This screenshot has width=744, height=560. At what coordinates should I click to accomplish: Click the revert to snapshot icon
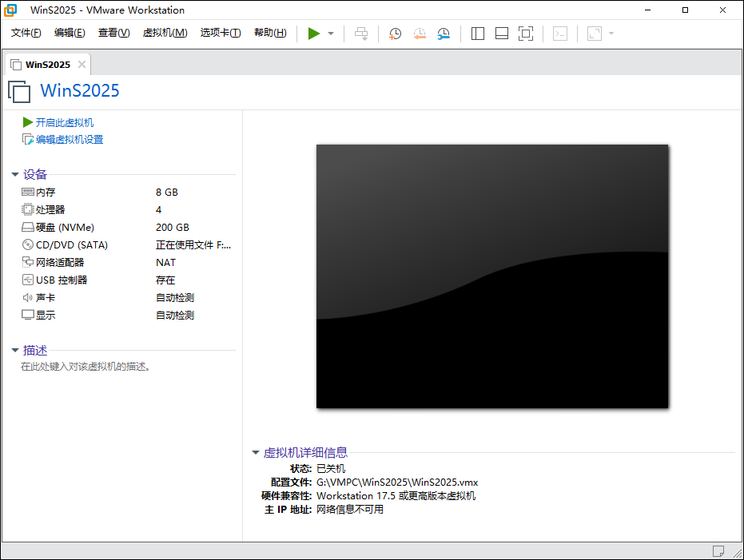point(420,34)
